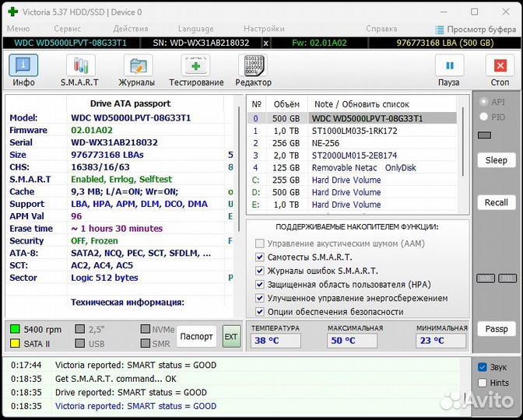Select drive 2 NE-256
This screenshot has width=523, height=420.
coord(352,143)
